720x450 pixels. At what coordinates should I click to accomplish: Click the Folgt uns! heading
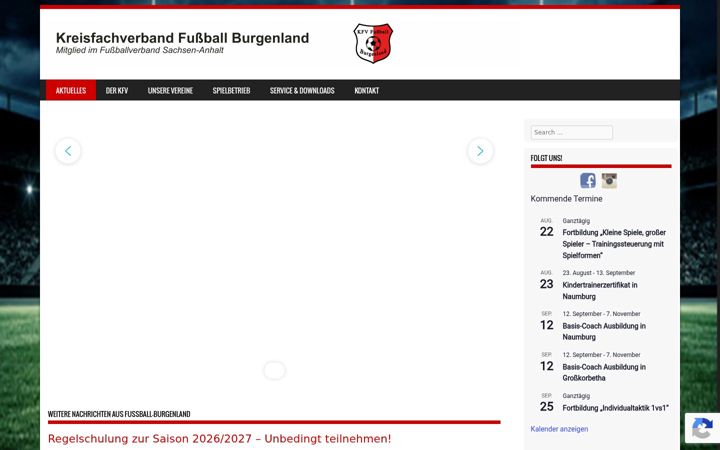tap(546, 158)
